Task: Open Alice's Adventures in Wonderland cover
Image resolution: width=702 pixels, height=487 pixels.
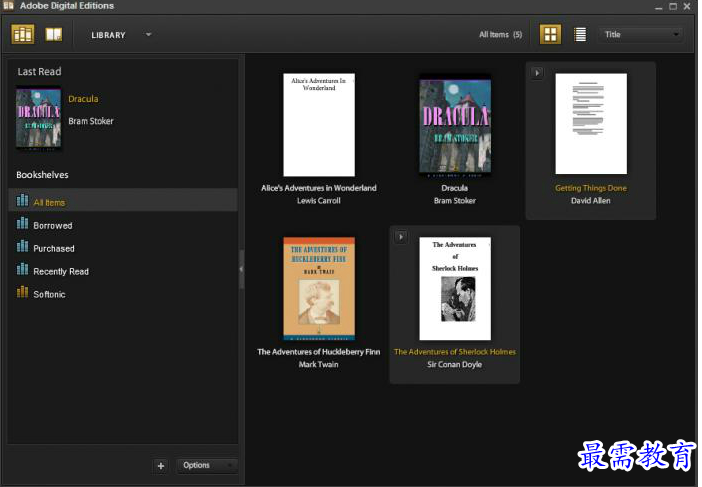Action: pos(319,125)
